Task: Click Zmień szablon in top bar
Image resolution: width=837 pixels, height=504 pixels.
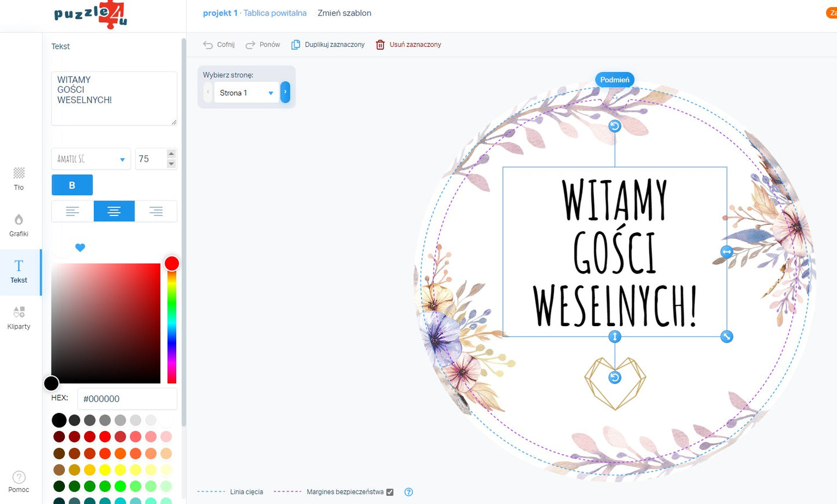Action: tap(344, 13)
